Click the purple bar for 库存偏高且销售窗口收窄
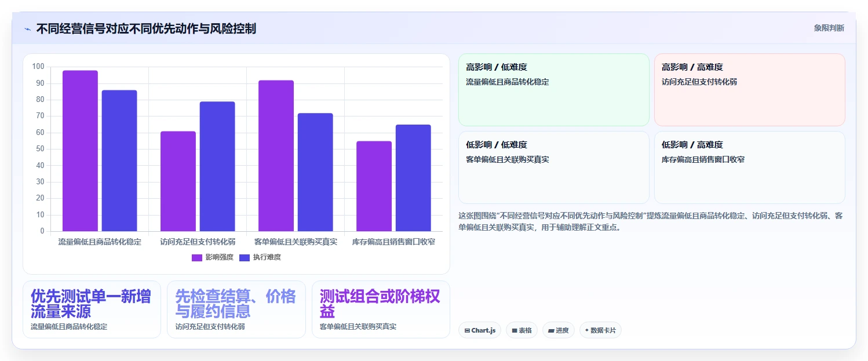The image size is (868, 361). tap(374, 186)
